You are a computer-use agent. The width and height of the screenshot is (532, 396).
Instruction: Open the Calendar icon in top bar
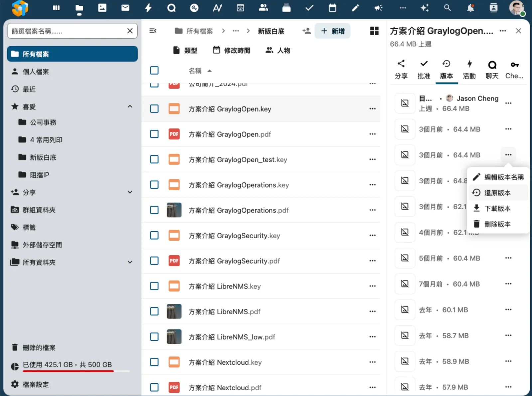pyautogui.click(x=332, y=8)
